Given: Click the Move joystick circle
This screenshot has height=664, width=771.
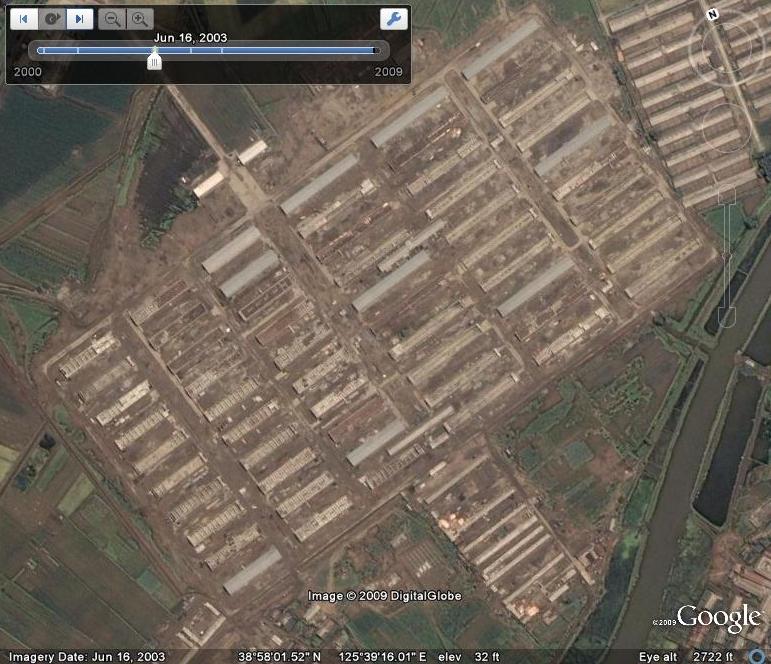Looking at the screenshot, I should (x=726, y=128).
